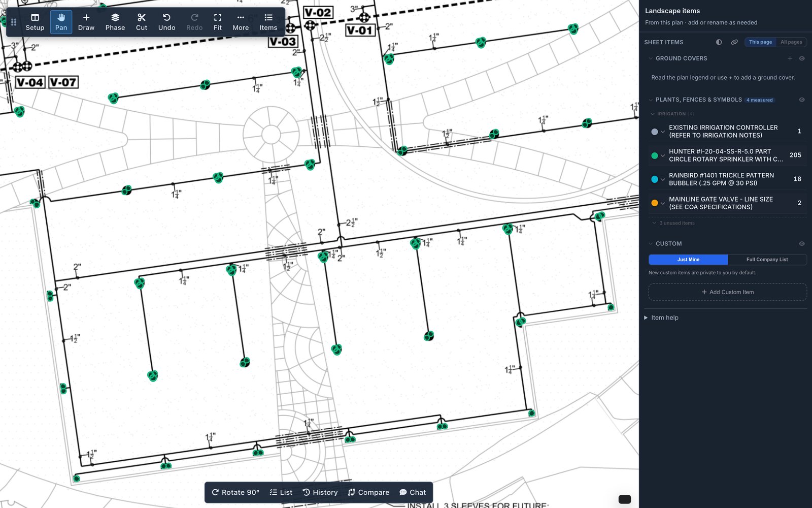Activate the Draw tool

[86, 22]
